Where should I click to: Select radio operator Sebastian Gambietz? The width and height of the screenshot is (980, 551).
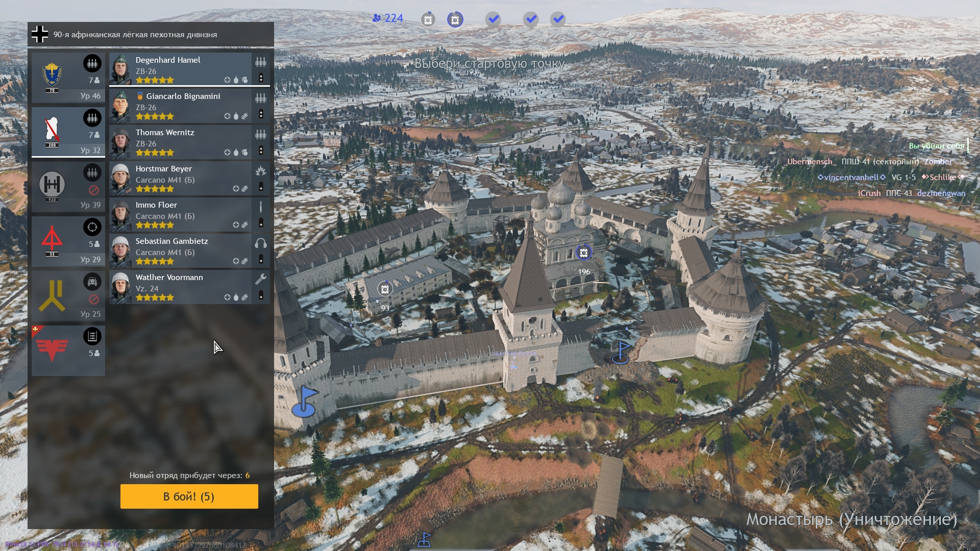point(189,251)
